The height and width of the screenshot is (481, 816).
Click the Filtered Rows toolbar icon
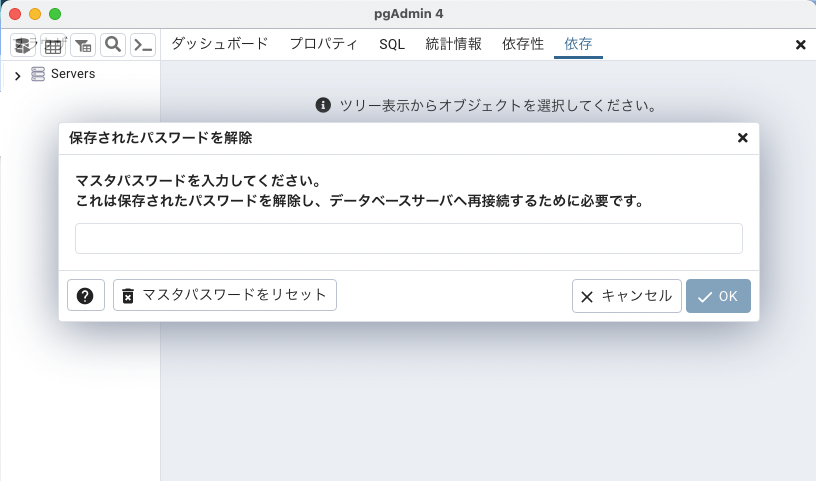pyautogui.click(x=83, y=45)
